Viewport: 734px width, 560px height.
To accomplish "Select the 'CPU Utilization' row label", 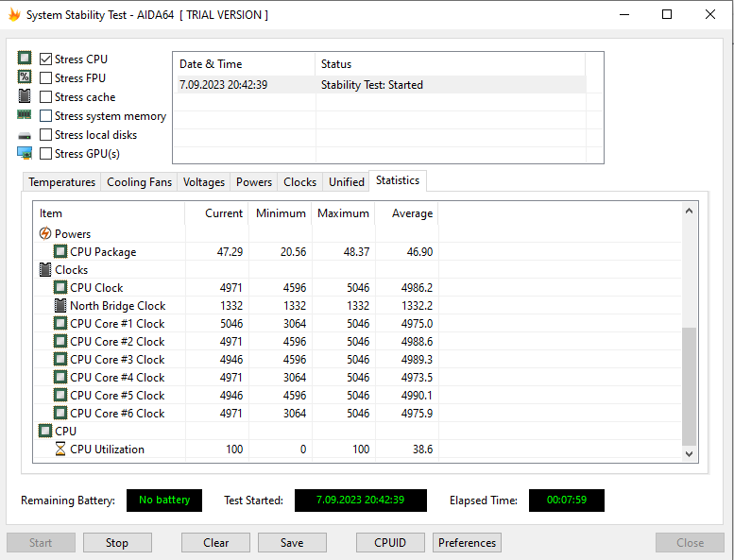I will [x=107, y=450].
